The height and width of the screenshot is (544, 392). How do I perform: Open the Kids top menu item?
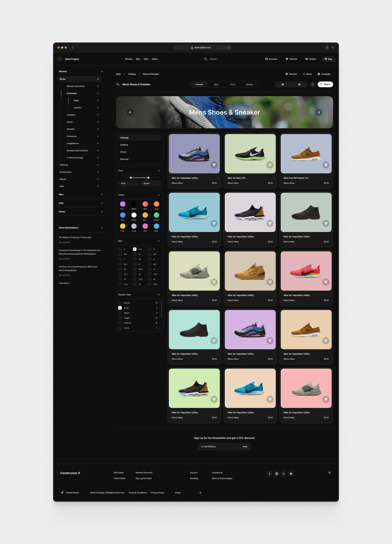click(146, 59)
